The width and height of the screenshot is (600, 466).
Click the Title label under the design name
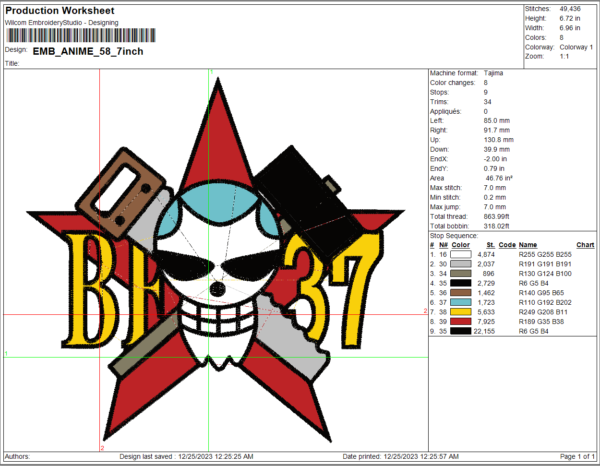[x=12, y=63]
